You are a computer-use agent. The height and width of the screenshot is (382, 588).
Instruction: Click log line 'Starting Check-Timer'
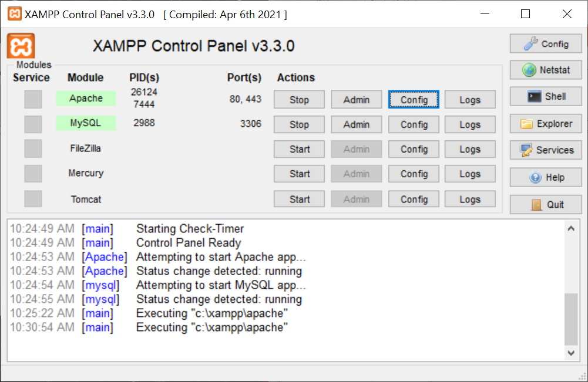click(x=190, y=228)
